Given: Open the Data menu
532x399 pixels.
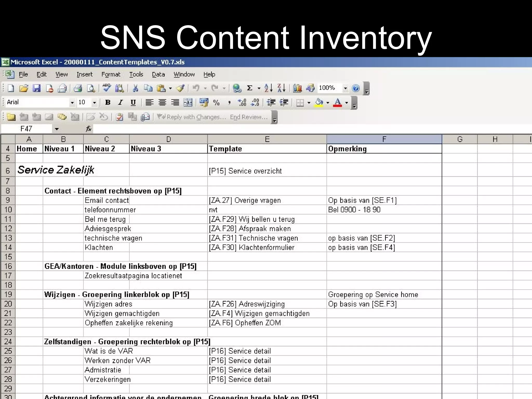Looking at the screenshot, I should click(158, 75).
